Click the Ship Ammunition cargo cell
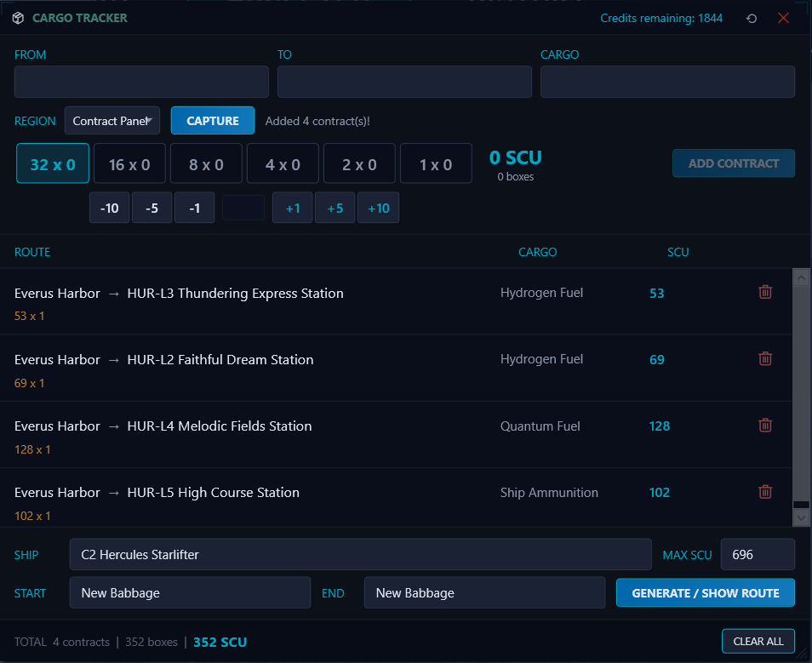The image size is (812, 663). [x=549, y=492]
